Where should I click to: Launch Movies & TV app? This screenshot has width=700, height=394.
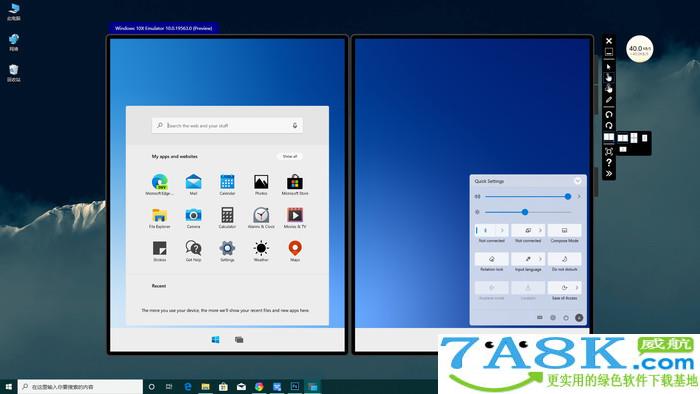point(295,216)
